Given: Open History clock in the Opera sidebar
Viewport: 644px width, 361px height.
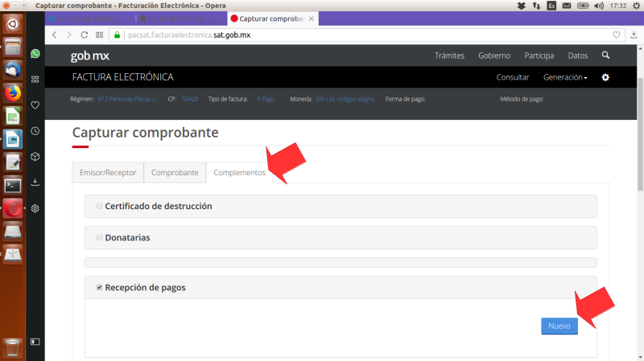Looking at the screenshot, I should (35, 131).
